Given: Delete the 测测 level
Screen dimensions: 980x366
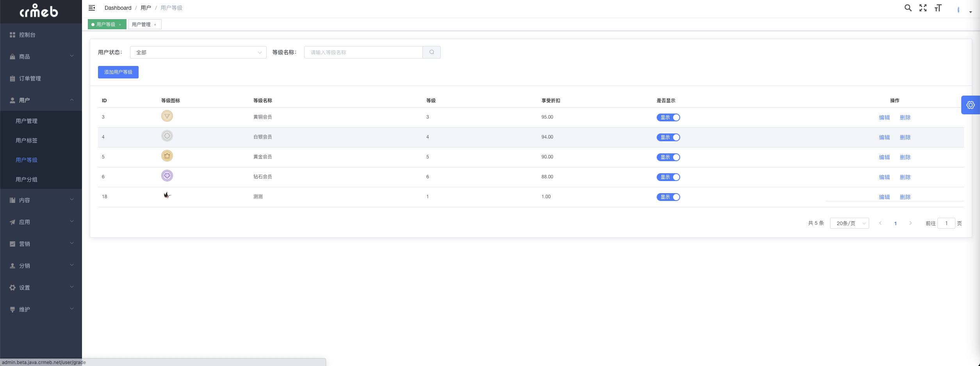Looking at the screenshot, I should [x=905, y=197].
